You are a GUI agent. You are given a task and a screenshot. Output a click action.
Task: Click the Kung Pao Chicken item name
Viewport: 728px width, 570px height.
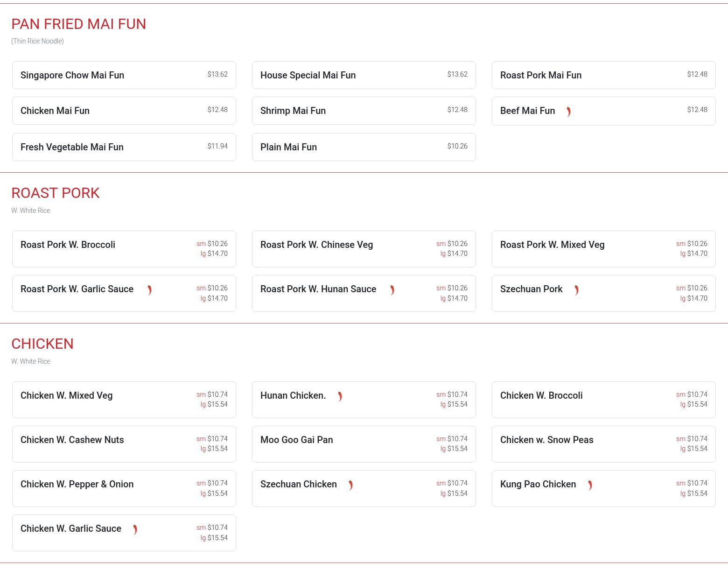pos(538,484)
